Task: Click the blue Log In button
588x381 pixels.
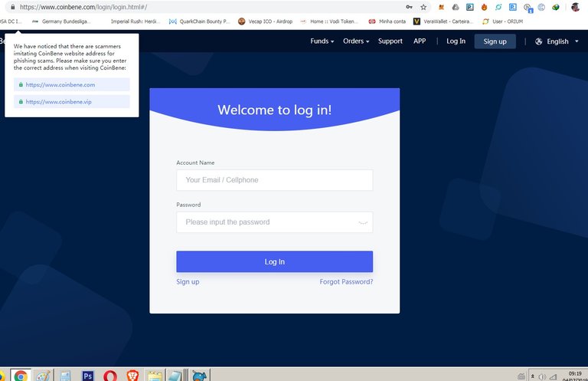Action: pos(275,261)
